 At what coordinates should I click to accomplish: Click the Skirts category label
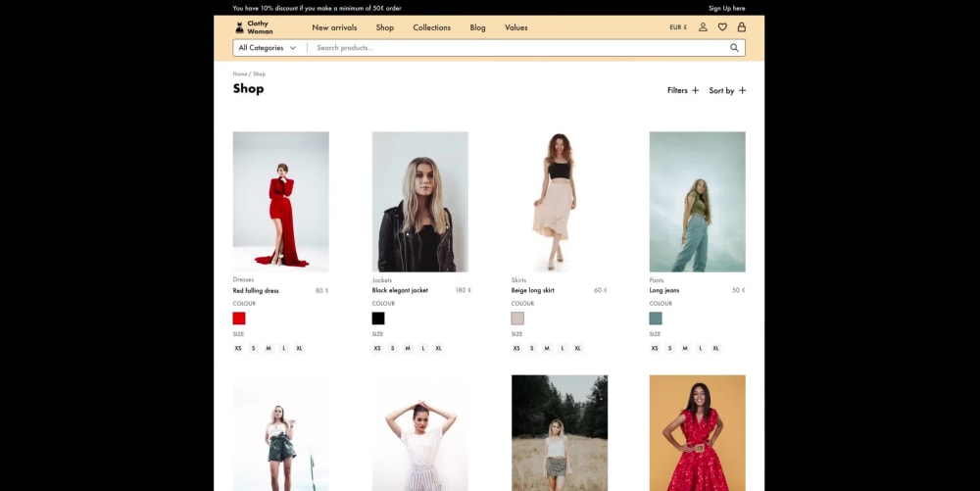pos(518,280)
